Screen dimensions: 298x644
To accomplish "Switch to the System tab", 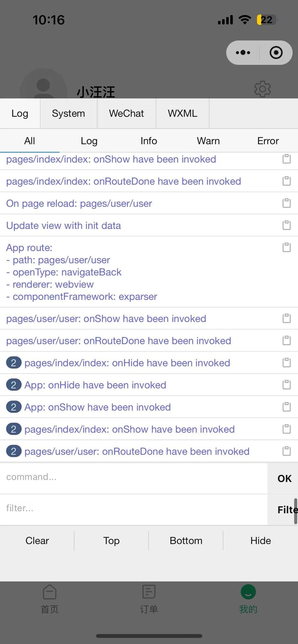I will coord(68,114).
